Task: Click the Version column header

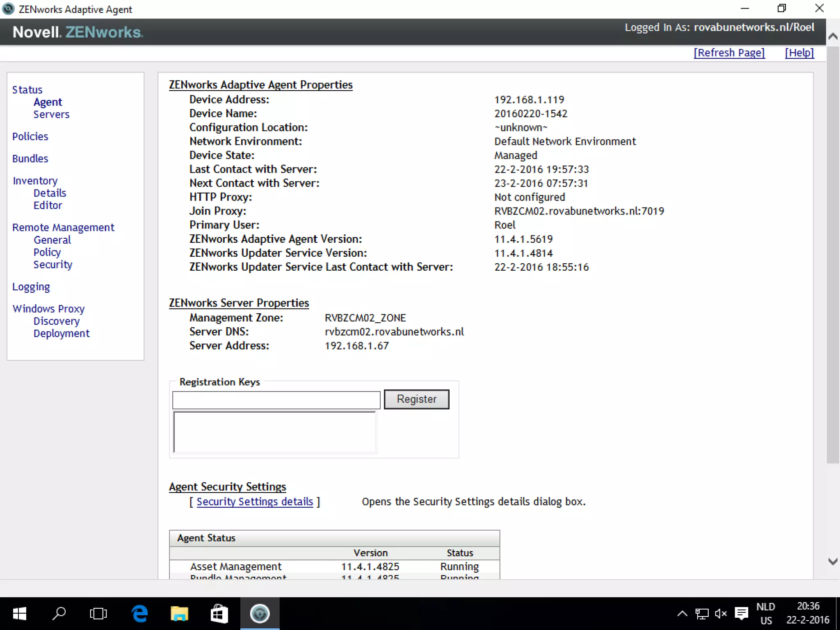Action: click(370, 553)
